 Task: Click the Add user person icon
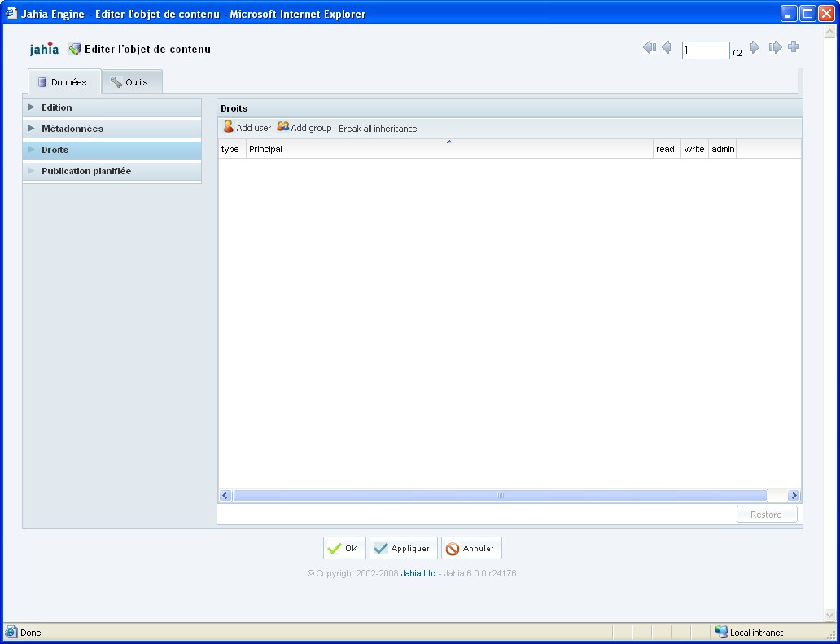229,126
